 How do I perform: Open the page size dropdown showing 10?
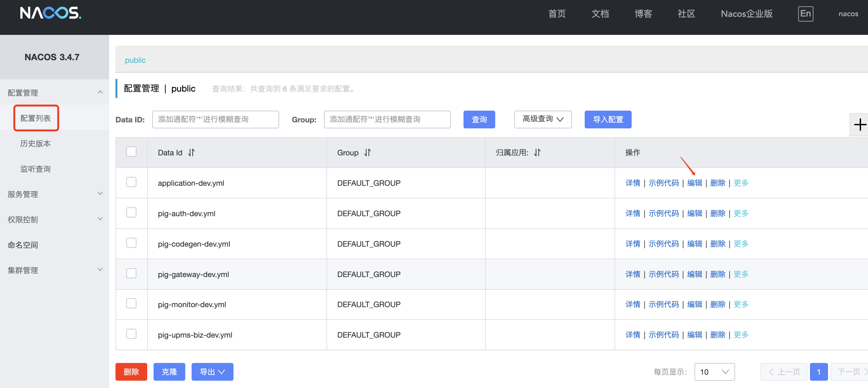(x=714, y=372)
